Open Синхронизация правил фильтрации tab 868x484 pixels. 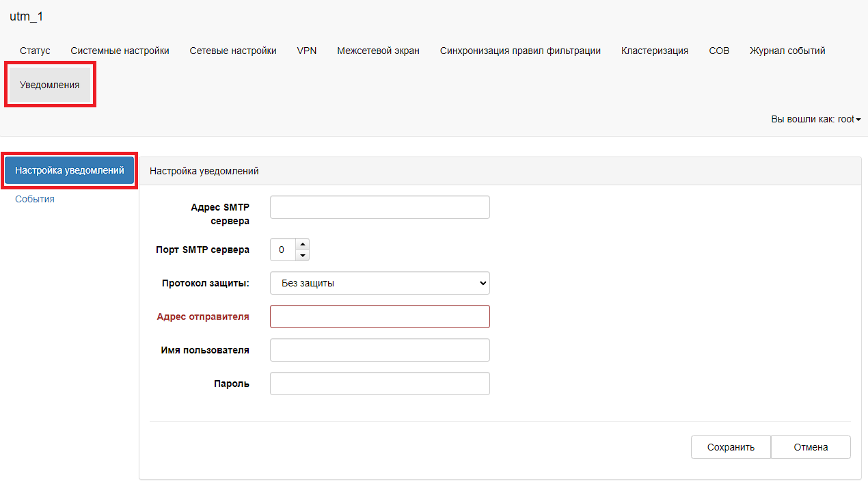[520, 51]
